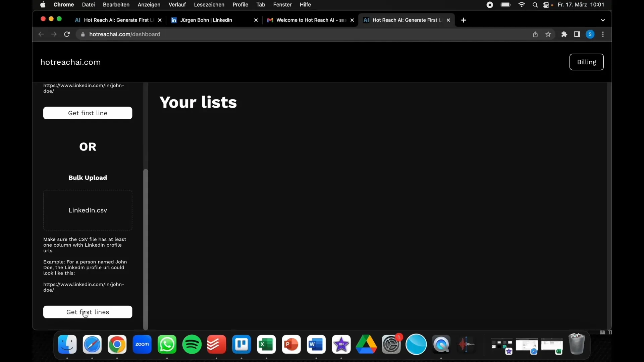Click the Billing button top right
The height and width of the screenshot is (362, 644).
click(x=587, y=62)
